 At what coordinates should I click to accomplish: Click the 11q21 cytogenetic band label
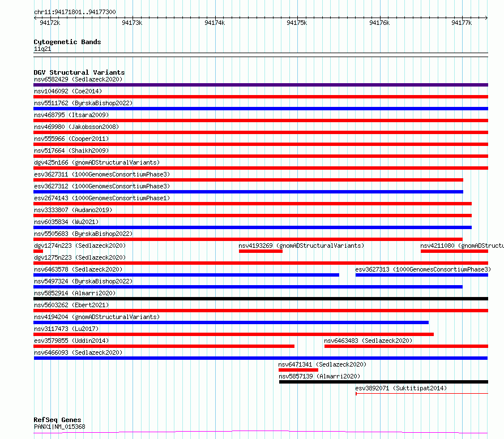click(42, 49)
